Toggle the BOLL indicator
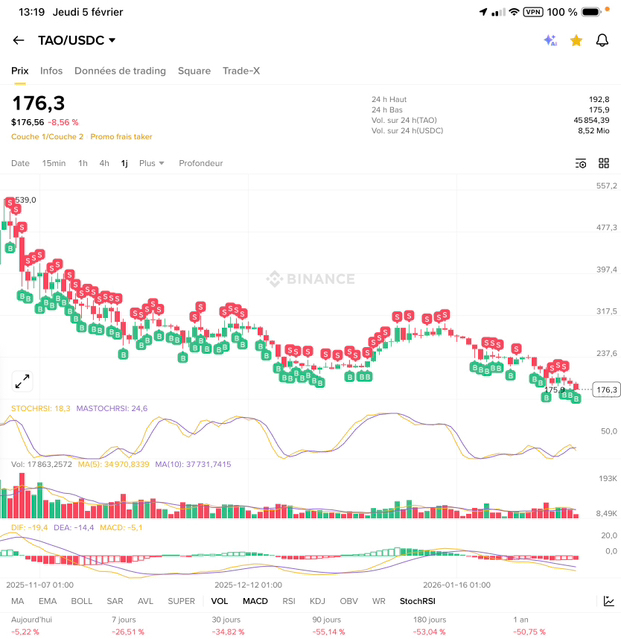 point(81,601)
